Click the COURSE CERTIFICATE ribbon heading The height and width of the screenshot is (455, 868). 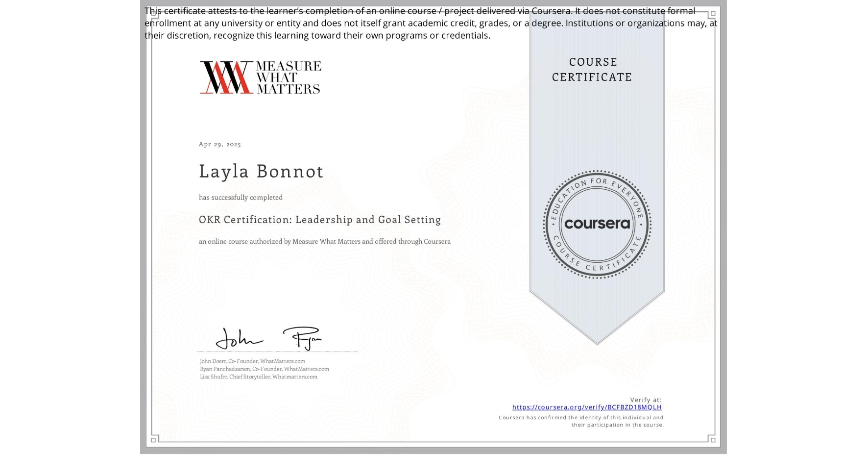[592, 70]
